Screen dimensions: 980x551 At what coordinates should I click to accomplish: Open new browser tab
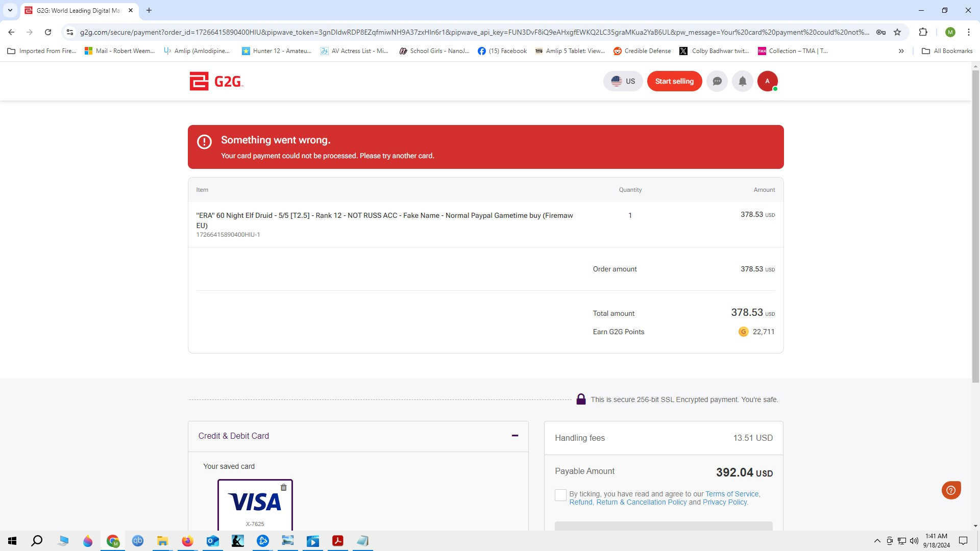[x=149, y=10]
